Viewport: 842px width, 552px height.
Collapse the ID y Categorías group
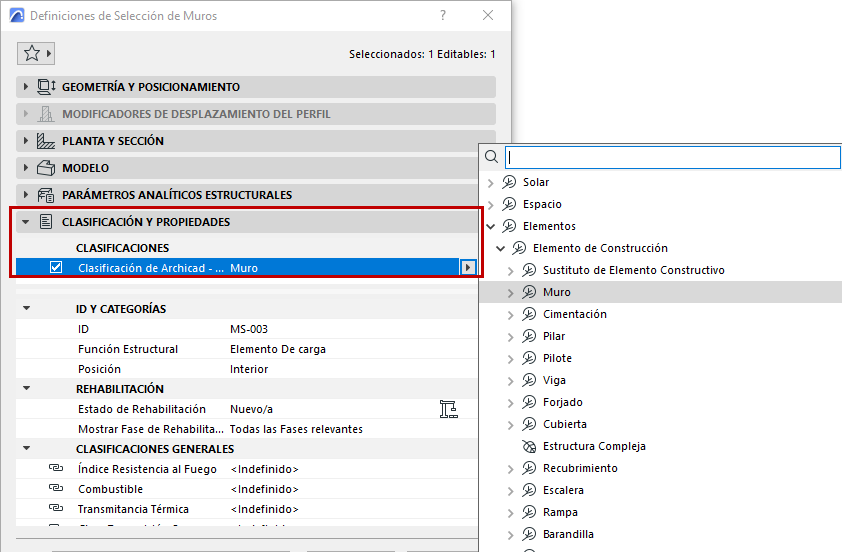(x=26, y=308)
